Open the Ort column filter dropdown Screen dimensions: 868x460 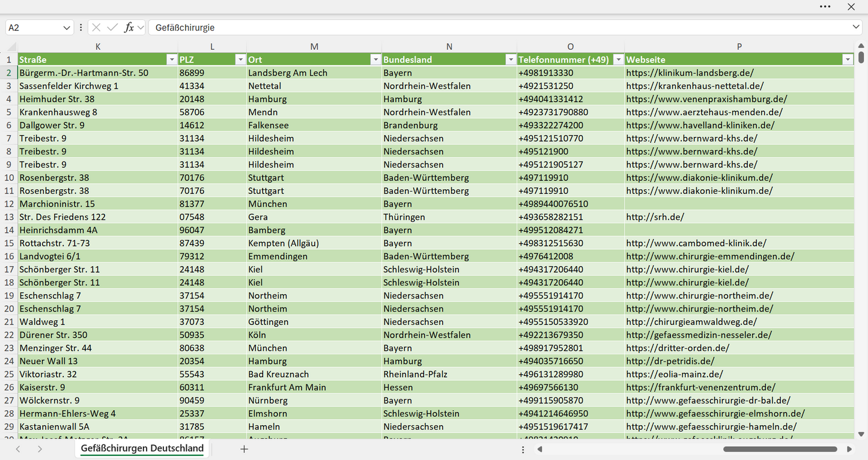pyautogui.click(x=375, y=59)
